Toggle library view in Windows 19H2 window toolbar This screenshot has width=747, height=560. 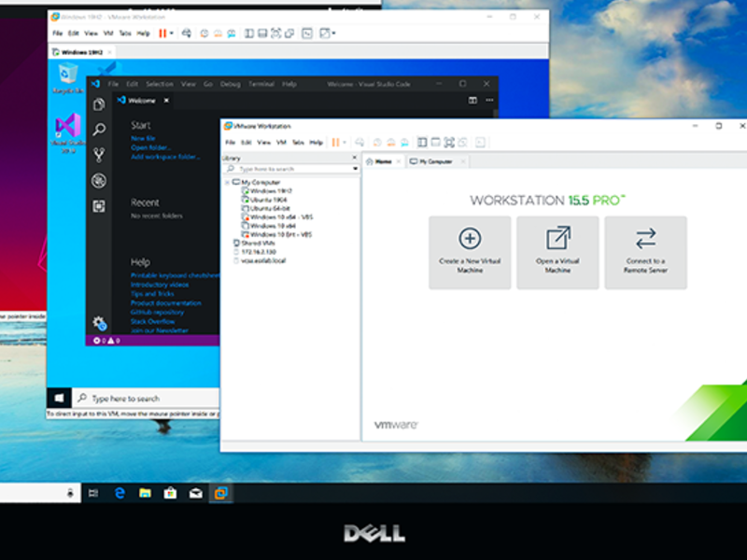248,34
